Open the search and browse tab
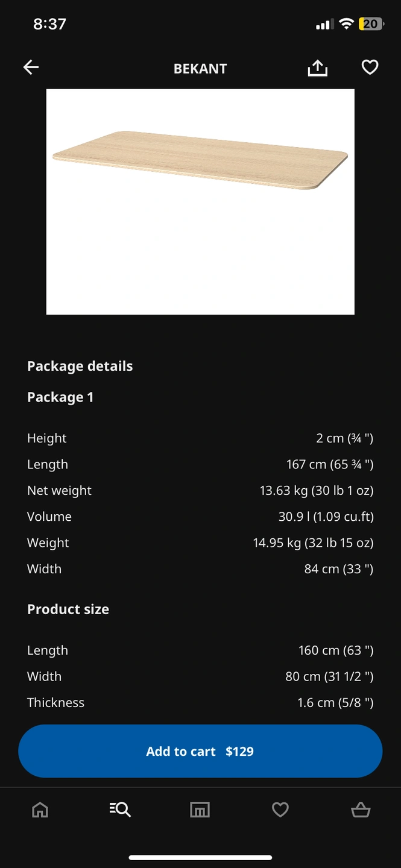The height and width of the screenshot is (868, 401). coord(120,810)
